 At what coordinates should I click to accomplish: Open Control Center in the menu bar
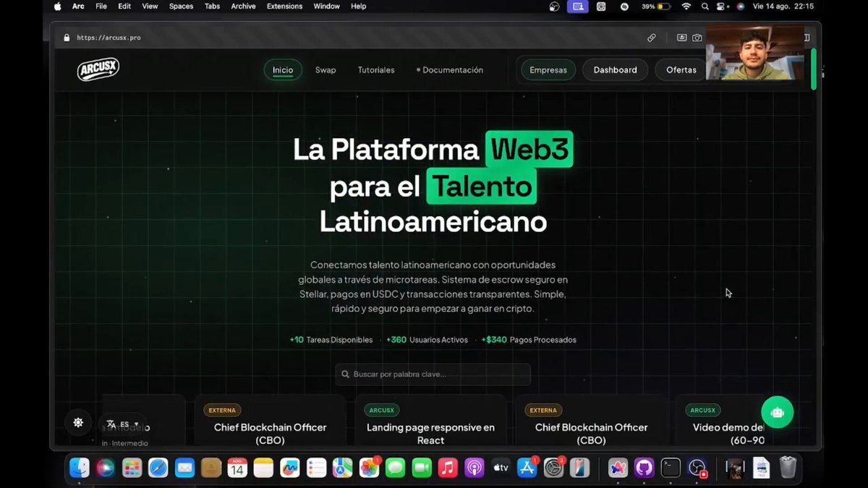tap(722, 7)
